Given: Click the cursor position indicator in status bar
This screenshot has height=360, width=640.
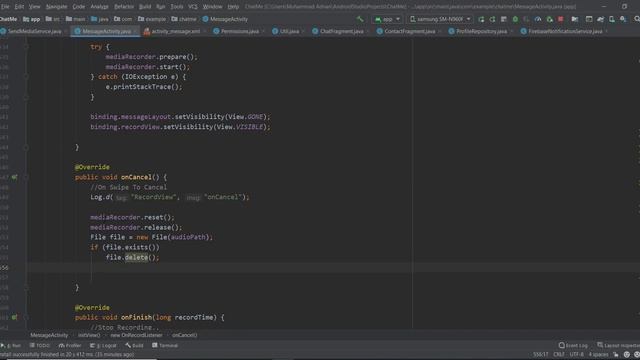Looking at the screenshot, I should [540, 354].
